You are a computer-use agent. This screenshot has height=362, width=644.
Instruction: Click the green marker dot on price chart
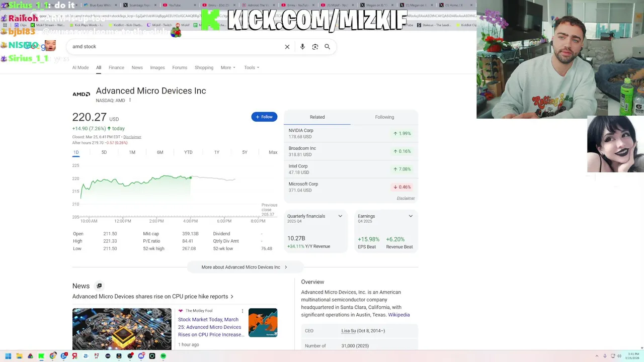tap(191, 177)
